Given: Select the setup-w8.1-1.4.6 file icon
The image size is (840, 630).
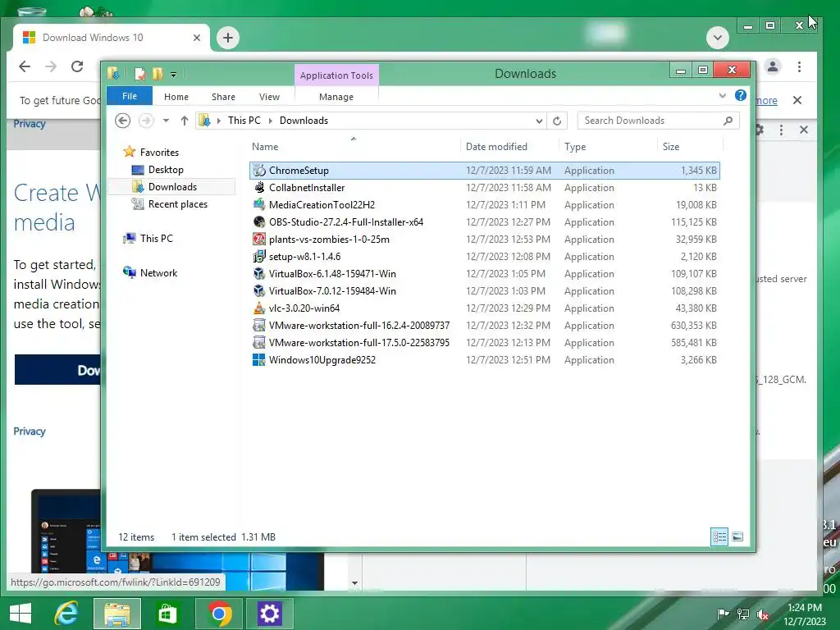Looking at the screenshot, I should (x=259, y=256).
